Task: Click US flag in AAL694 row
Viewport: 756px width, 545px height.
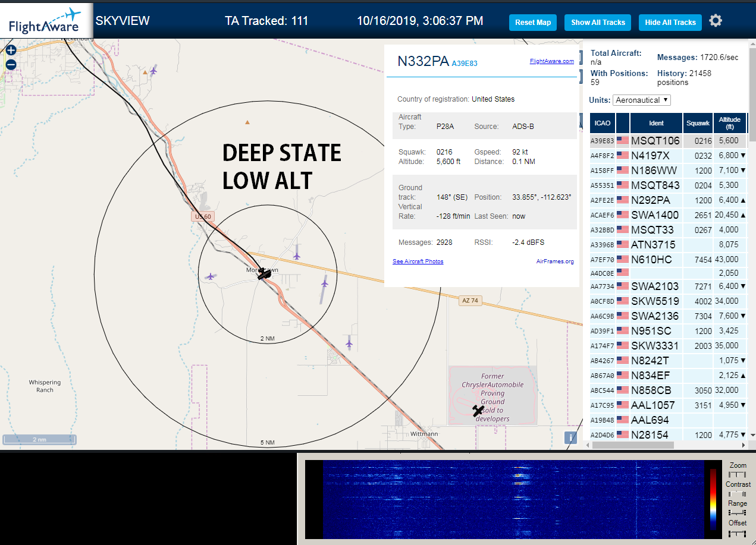Action: tap(623, 420)
